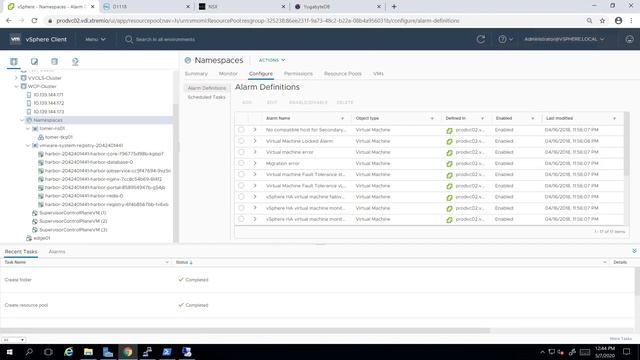Click the More Tasks link
This screenshot has width=640, height=360.
coord(620,339)
